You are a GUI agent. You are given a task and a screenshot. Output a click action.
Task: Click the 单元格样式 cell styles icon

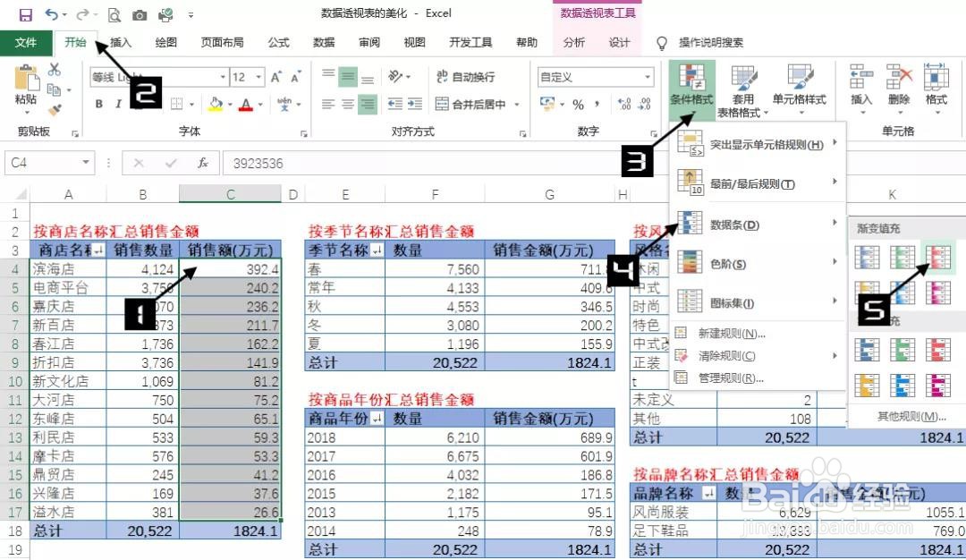coord(800,78)
